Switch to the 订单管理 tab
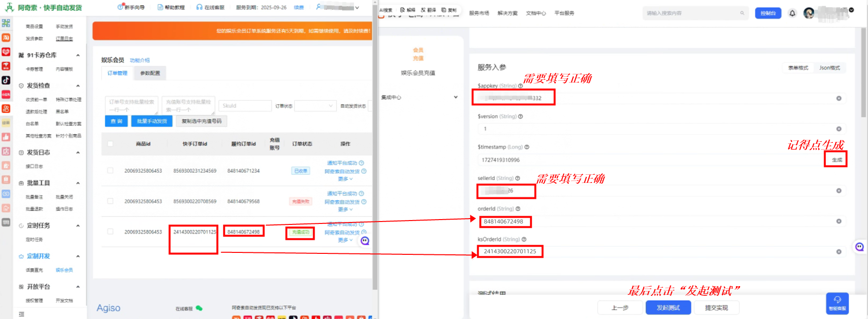This screenshot has height=319, width=868. 117,73
